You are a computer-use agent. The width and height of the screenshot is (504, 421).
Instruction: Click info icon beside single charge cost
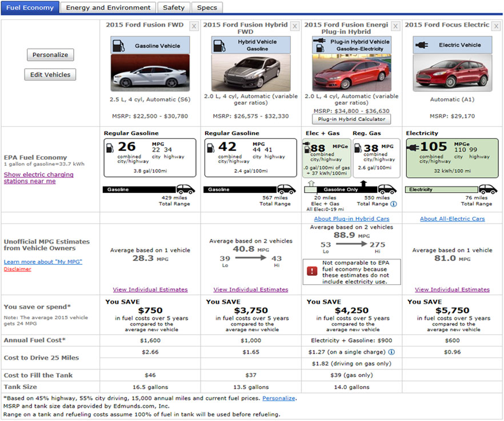pyautogui.click(x=391, y=352)
